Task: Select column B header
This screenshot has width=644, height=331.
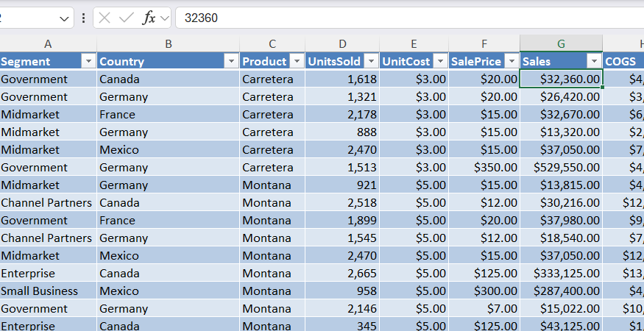Action: click(x=169, y=44)
